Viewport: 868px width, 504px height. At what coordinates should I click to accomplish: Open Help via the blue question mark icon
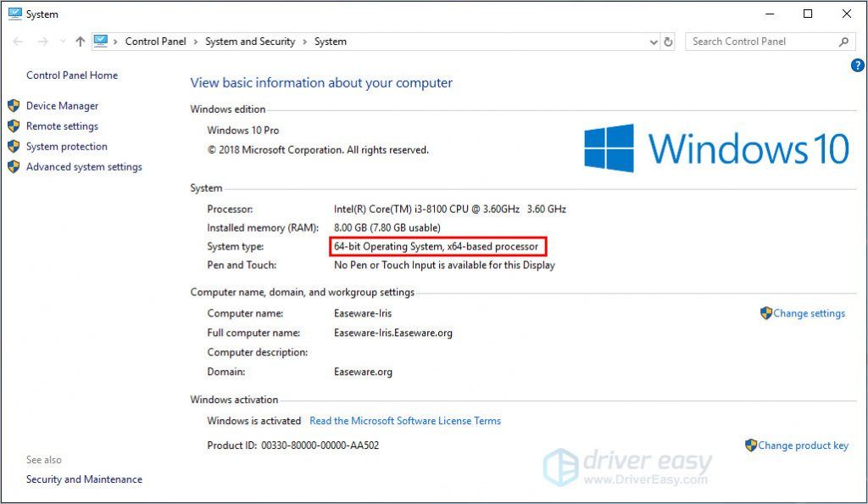coord(856,65)
